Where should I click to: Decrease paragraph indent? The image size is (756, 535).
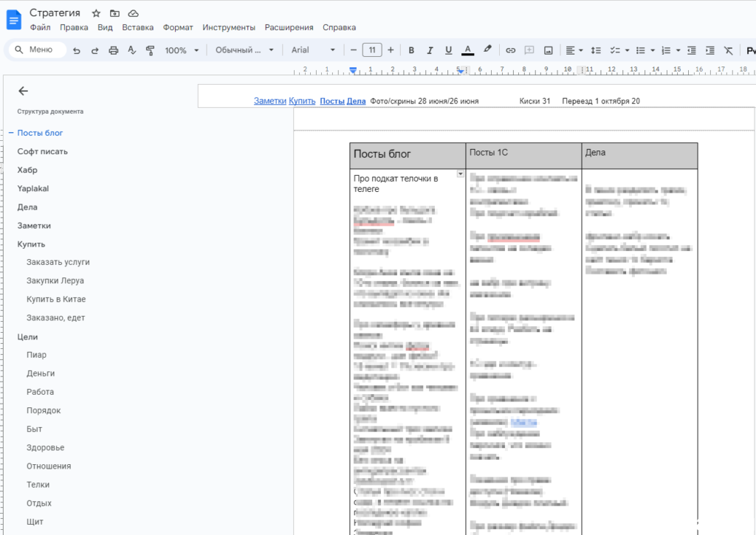click(x=691, y=50)
